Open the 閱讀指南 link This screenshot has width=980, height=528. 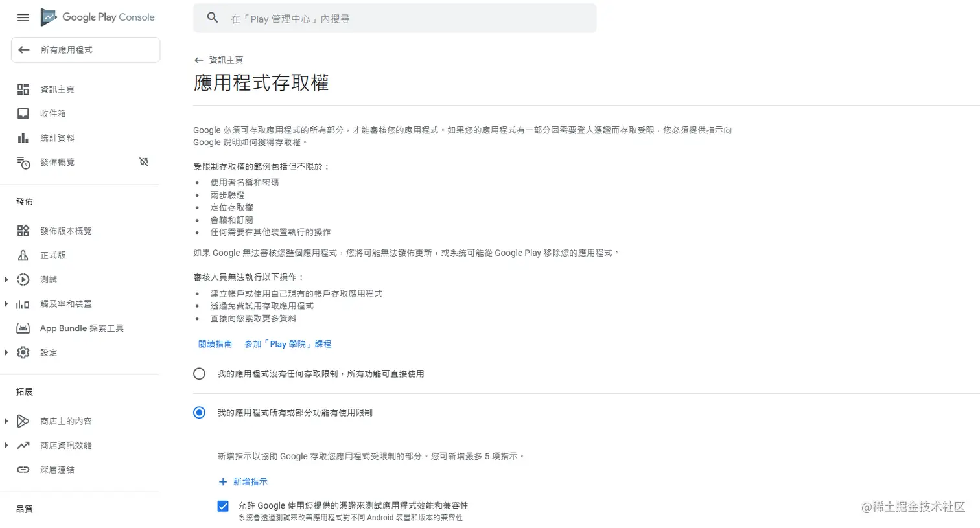click(215, 344)
